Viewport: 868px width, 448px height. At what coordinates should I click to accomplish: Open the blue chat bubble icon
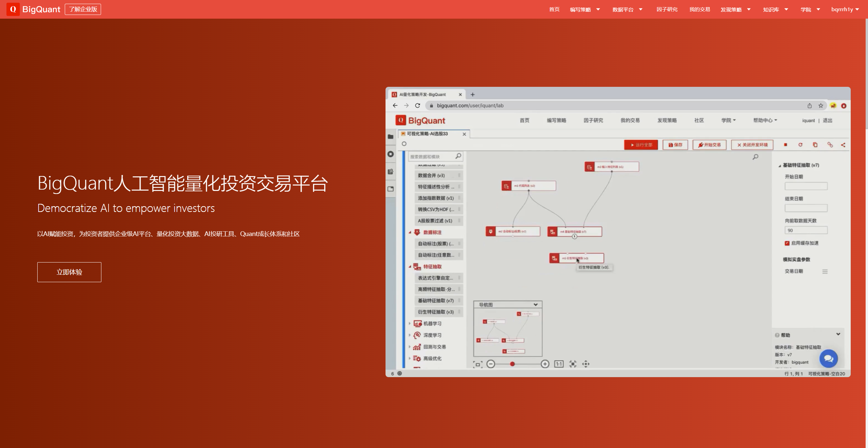[828, 358]
